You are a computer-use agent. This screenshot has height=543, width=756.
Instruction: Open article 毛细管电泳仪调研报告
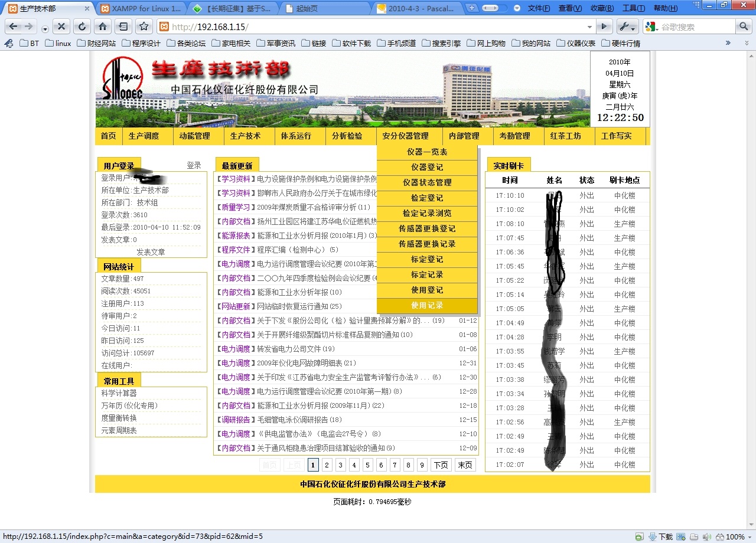click(x=292, y=420)
